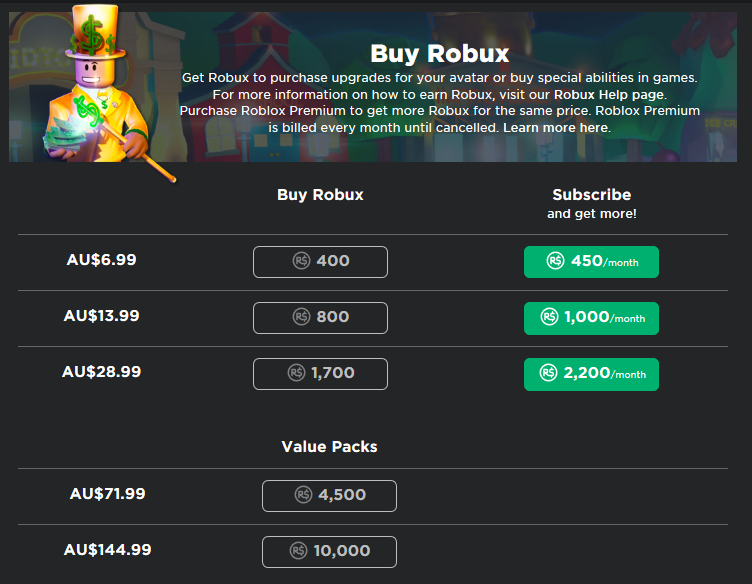Click Robux icon in 10,000 button
Viewport: 752px width, 584px height.
(298, 551)
